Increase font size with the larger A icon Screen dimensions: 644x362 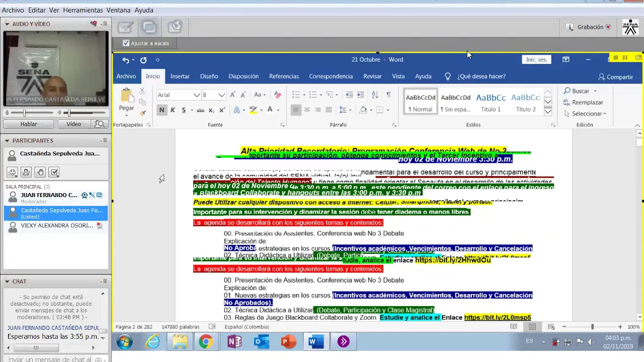pyautogui.click(x=232, y=95)
